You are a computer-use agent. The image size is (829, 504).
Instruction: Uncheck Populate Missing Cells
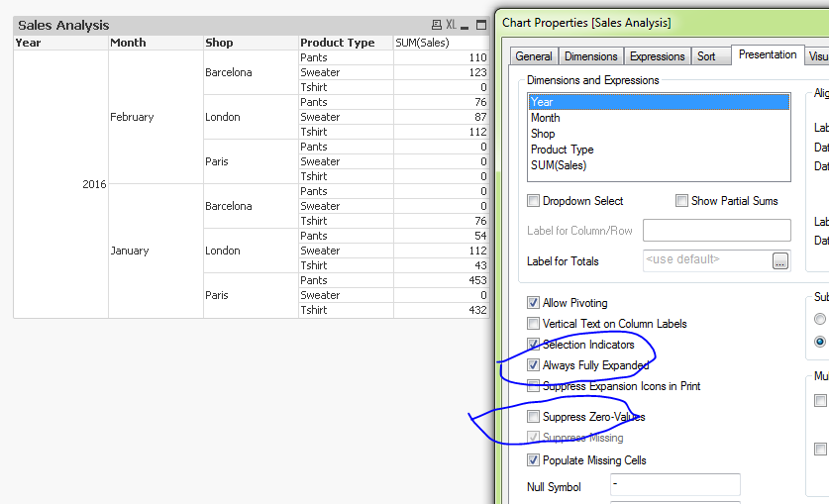point(534,460)
